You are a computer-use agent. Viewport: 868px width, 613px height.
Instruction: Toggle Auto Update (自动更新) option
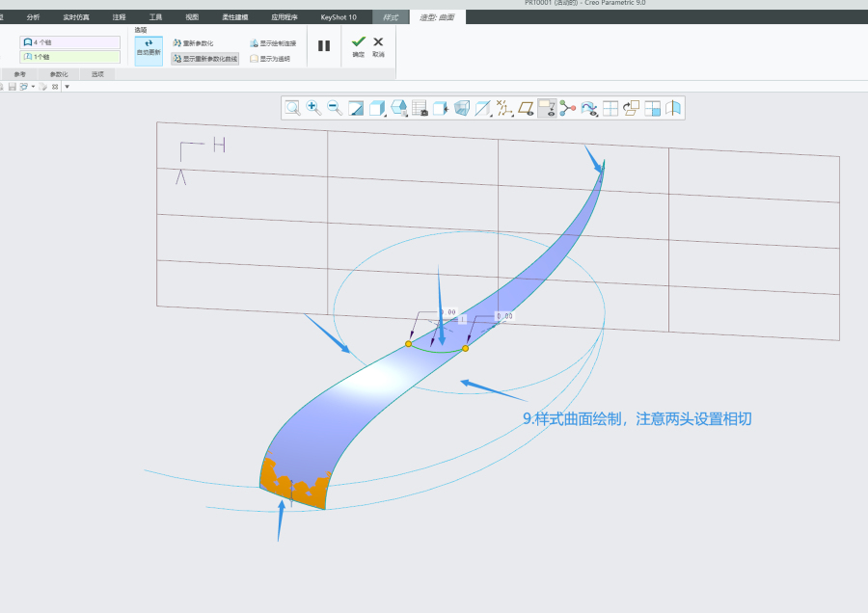(149, 47)
